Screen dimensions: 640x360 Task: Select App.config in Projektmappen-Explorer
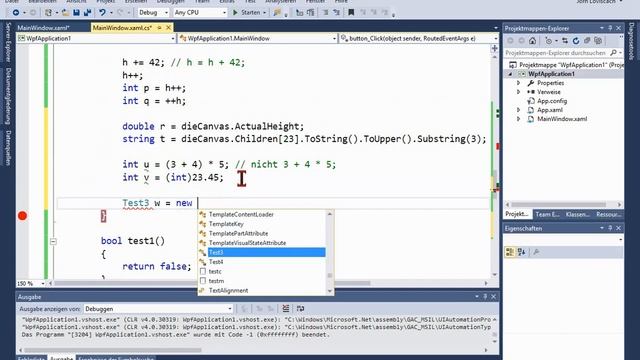(552, 101)
